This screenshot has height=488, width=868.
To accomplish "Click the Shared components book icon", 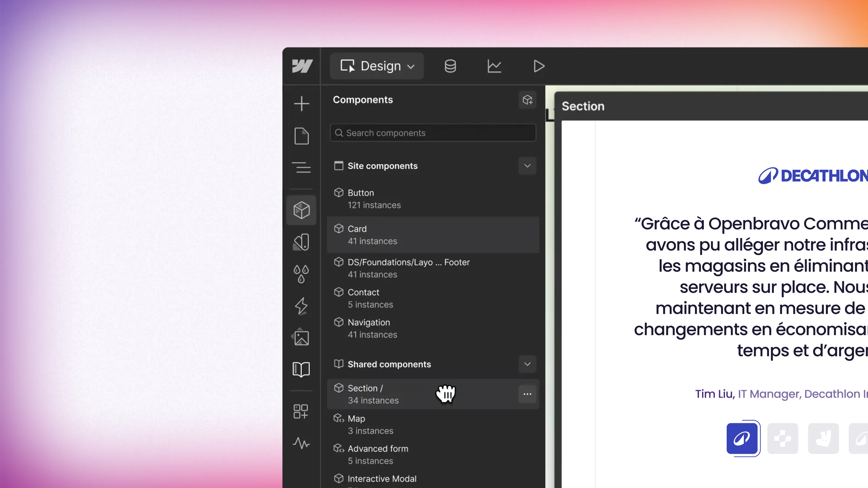I will 339,364.
